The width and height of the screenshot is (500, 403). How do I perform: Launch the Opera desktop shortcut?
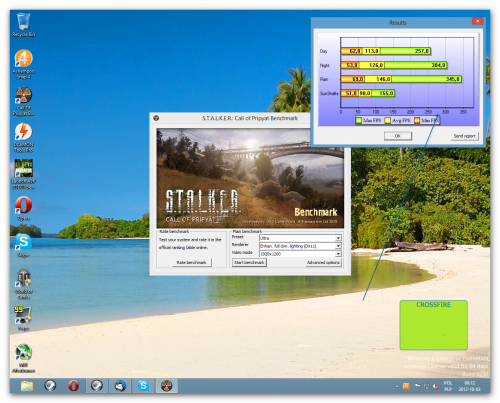[23, 208]
